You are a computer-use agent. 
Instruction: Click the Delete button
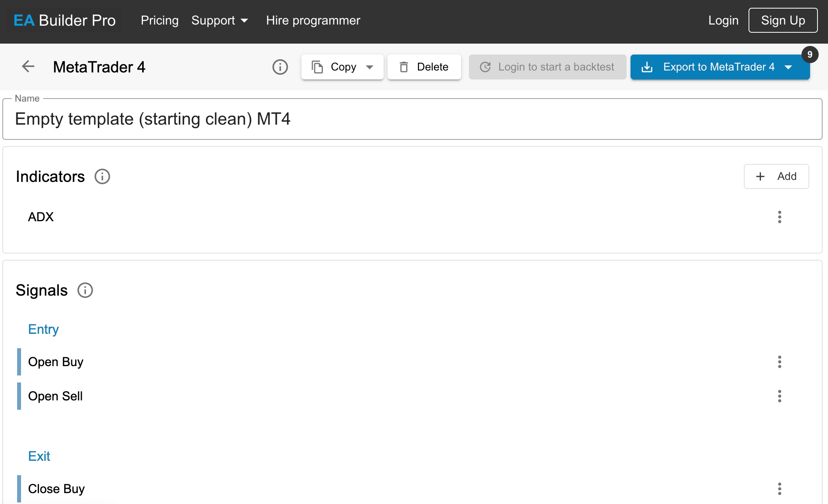point(424,67)
